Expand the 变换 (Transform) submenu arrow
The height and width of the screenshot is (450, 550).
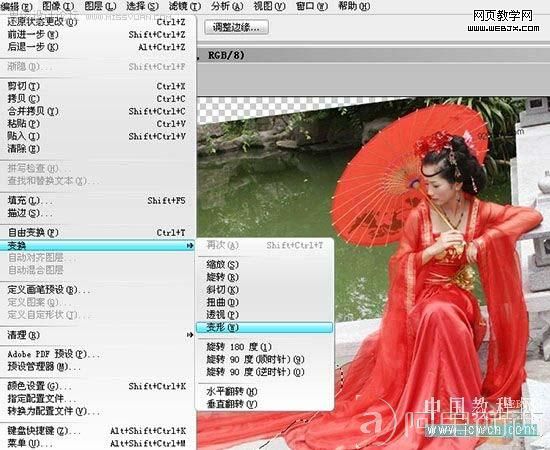[190, 246]
